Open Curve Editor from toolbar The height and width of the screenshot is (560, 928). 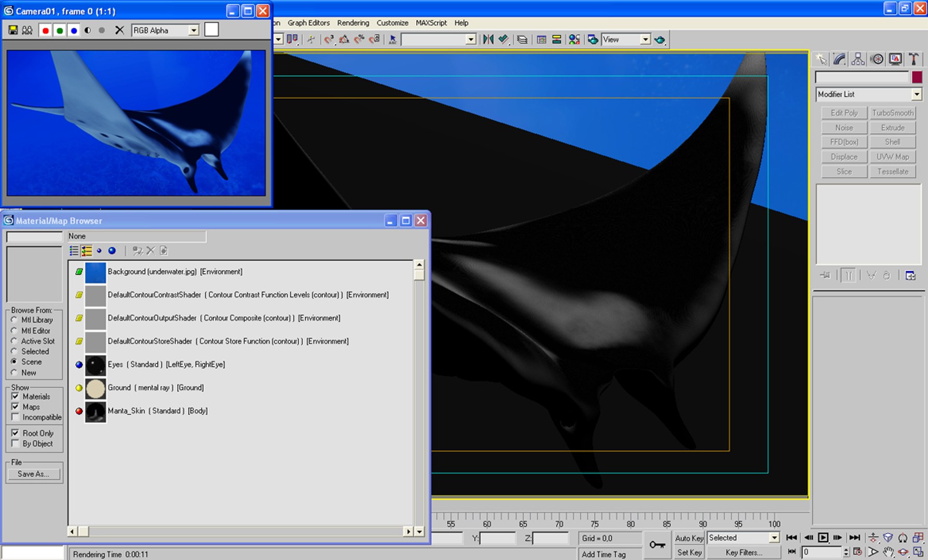point(541,39)
